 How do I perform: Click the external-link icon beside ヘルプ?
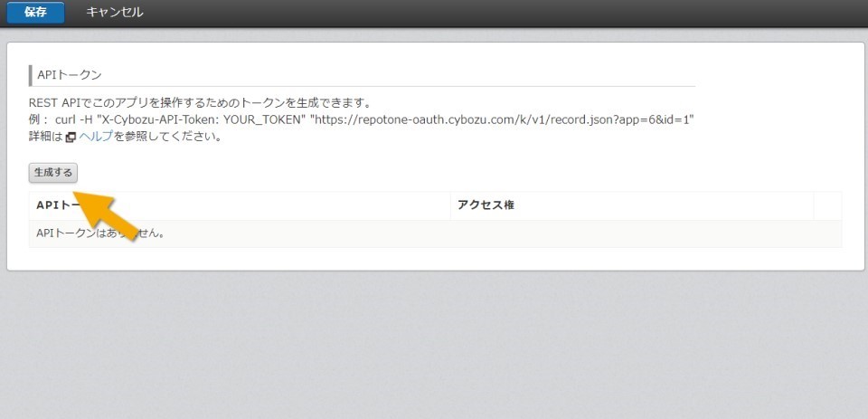[71, 138]
